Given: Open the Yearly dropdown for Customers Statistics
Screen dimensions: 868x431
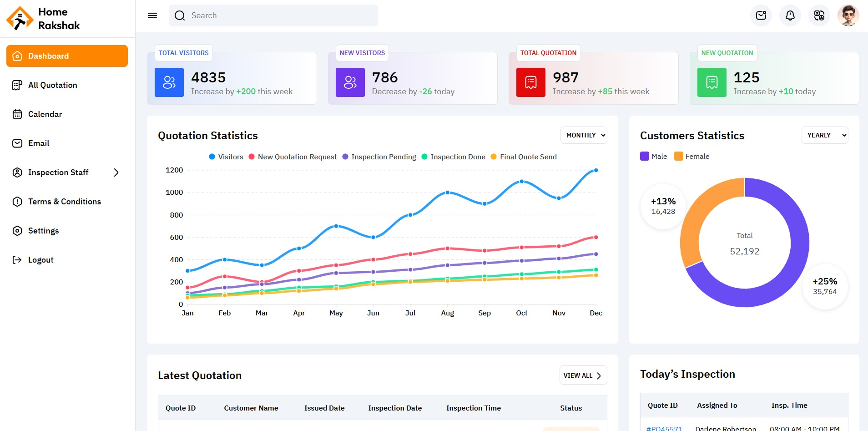Looking at the screenshot, I should click(824, 135).
